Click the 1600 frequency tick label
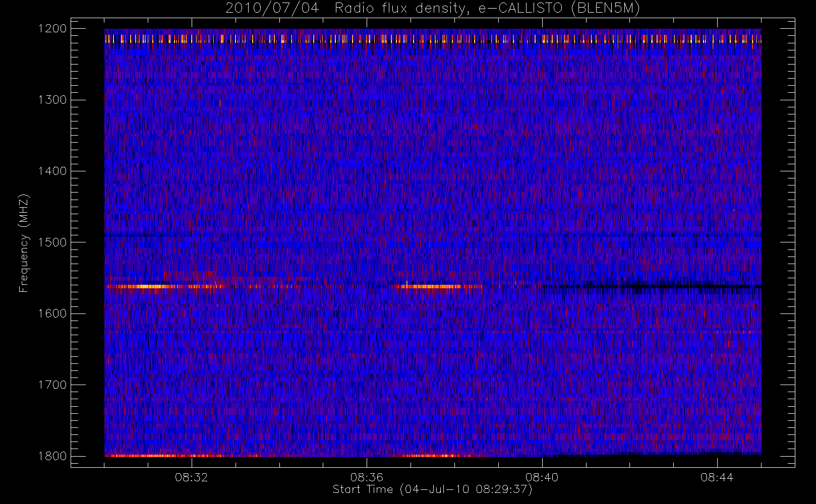Image resolution: width=816 pixels, height=504 pixels. 52,313
